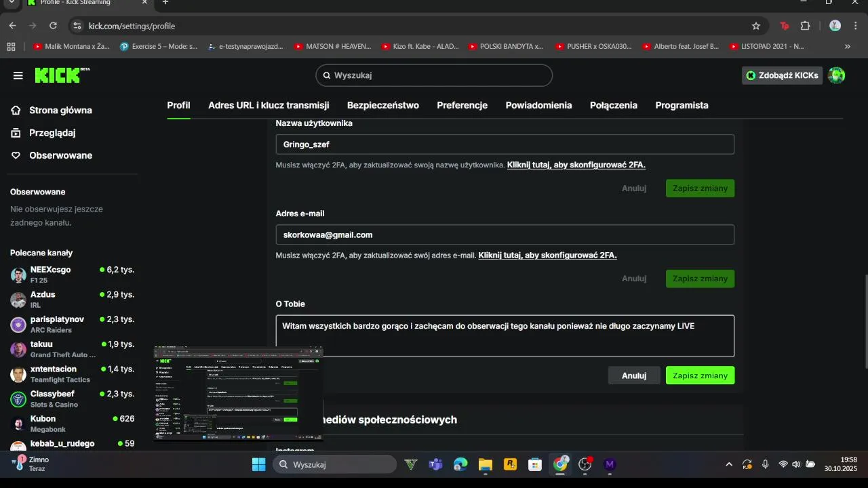Click the Windows Start button

(x=259, y=464)
